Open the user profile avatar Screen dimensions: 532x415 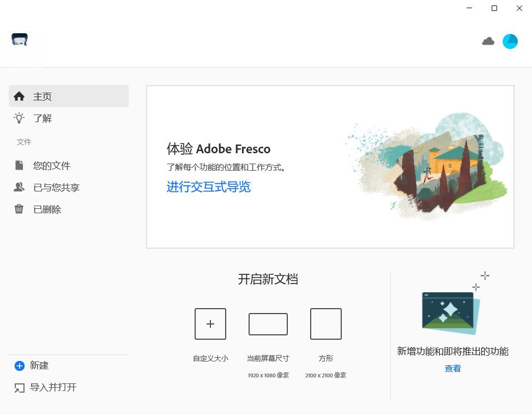pyautogui.click(x=510, y=41)
